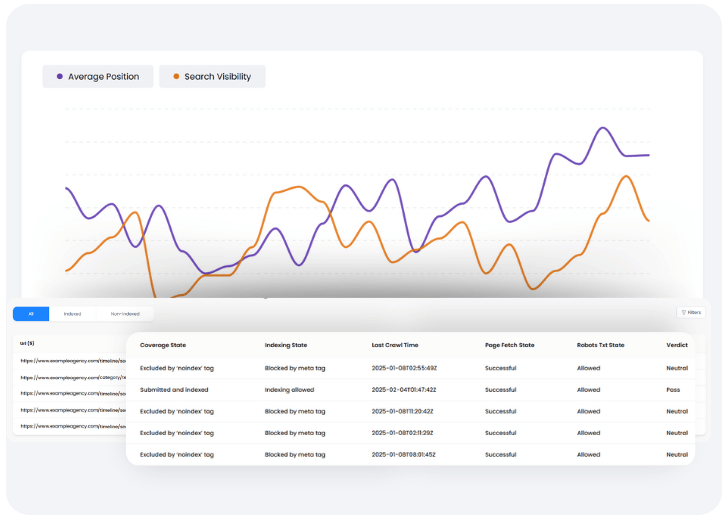Click the 2025-01-08T02:55:49Z crawl time cell
The image size is (728, 519).
[404, 368]
